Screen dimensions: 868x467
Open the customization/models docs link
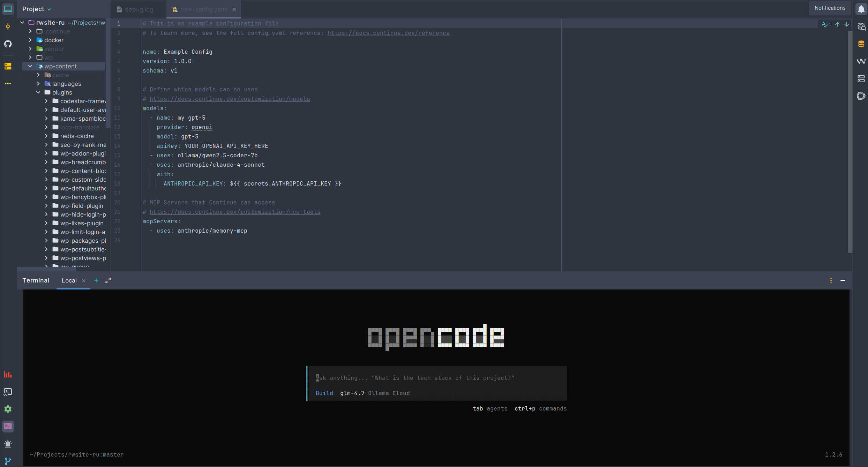coord(230,99)
